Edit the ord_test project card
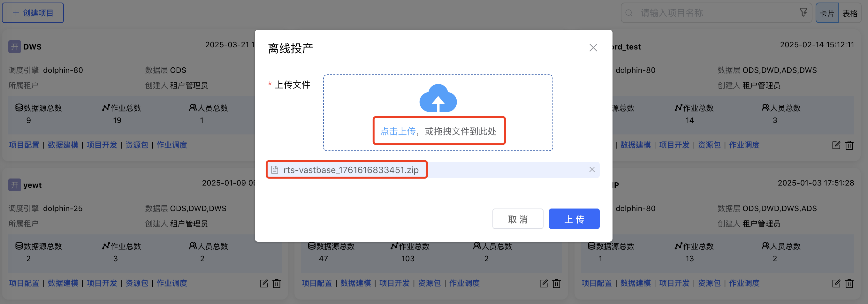The width and height of the screenshot is (868, 304). click(836, 145)
